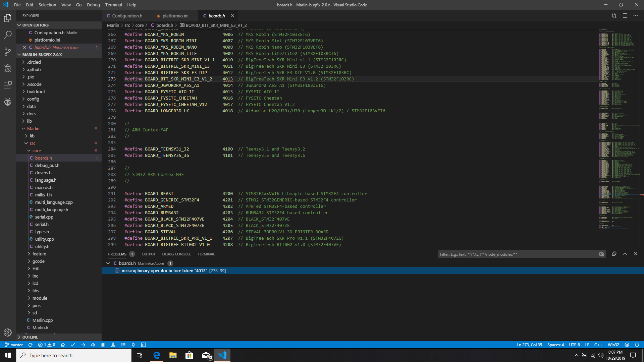Open PlatformIO new terminal icon
644x362 pixels.
click(143, 345)
